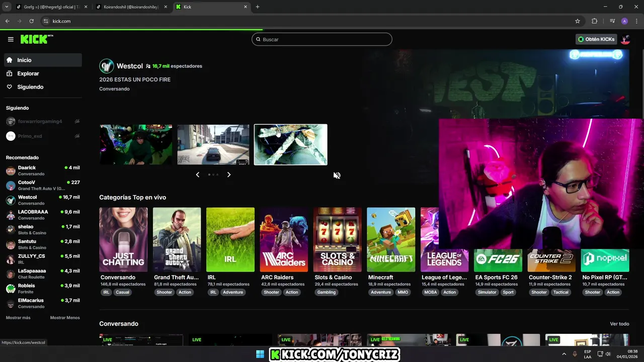This screenshot has height=362, width=644.
Task: Open the Windows Start button
Action: click(260, 354)
